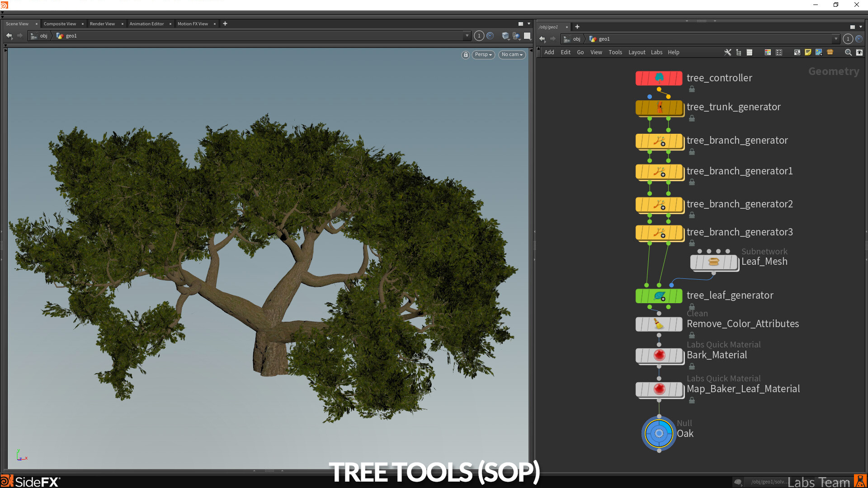Image resolution: width=868 pixels, height=488 pixels.
Task: Open the Persp view dropdown
Action: 483,55
